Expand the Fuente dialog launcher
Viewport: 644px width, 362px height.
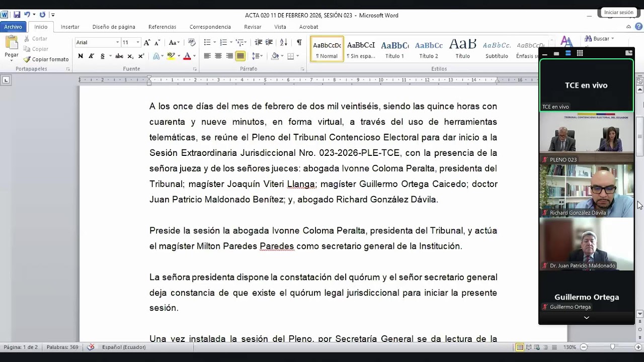(x=194, y=69)
